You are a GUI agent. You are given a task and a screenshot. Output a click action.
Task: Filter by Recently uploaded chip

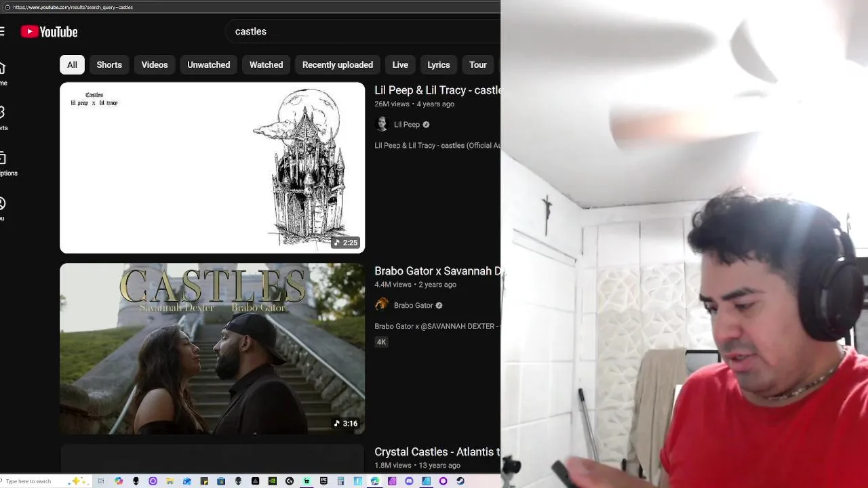click(338, 64)
